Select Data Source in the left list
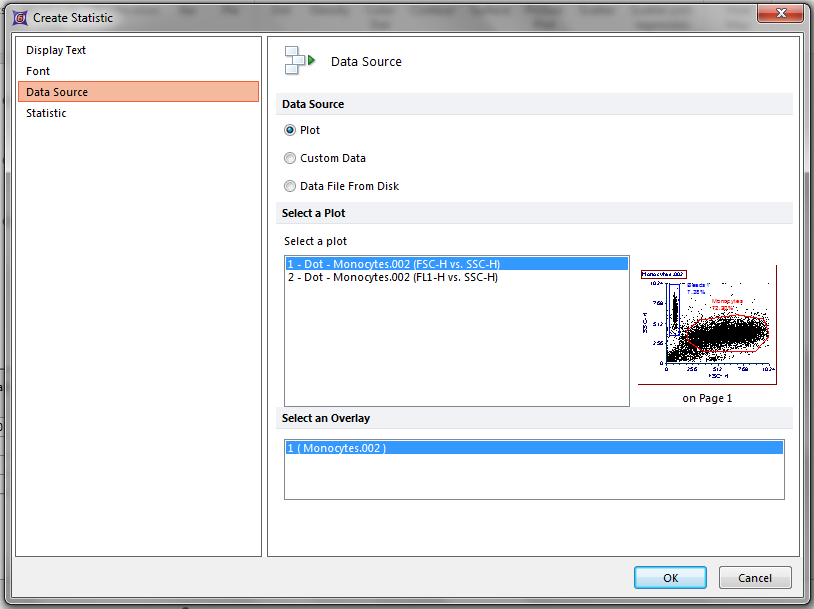This screenshot has width=814, height=609. (x=57, y=92)
